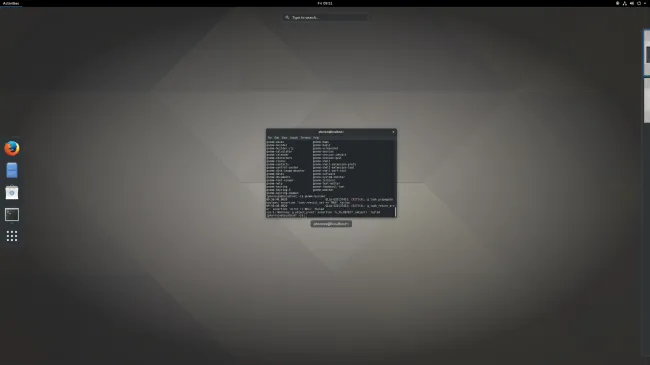650x365 pixels.
Task: Click the terminal window caption label
Action: point(331,224)
